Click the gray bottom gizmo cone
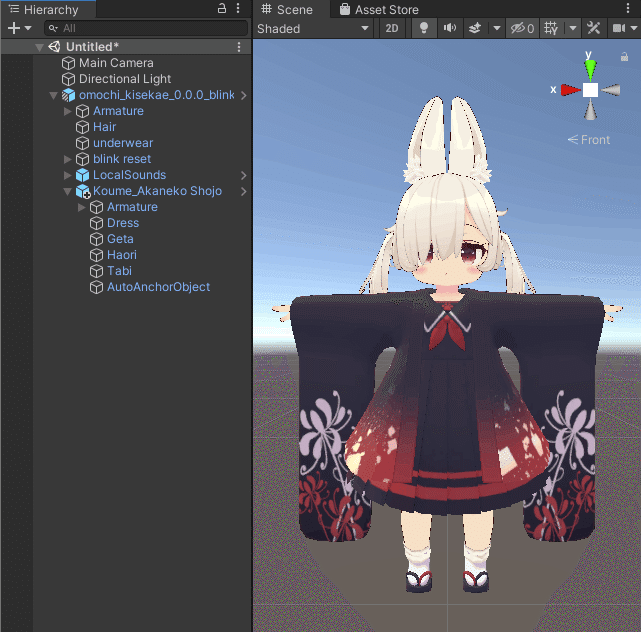Viewport: 641px width, 632px height. pyautogui.click(x=590, y=110)
